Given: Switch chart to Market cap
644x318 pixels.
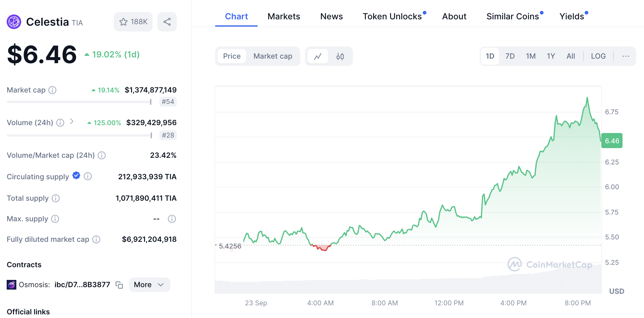Looking at the screenshot, I should pyautogui.click(x=273, y=56).
